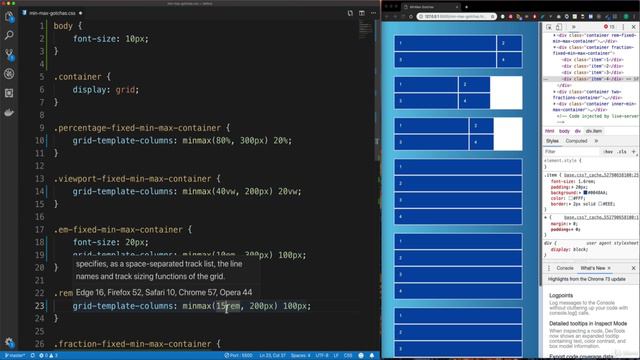Change language mode via CSS status item

tap(348, 356)
